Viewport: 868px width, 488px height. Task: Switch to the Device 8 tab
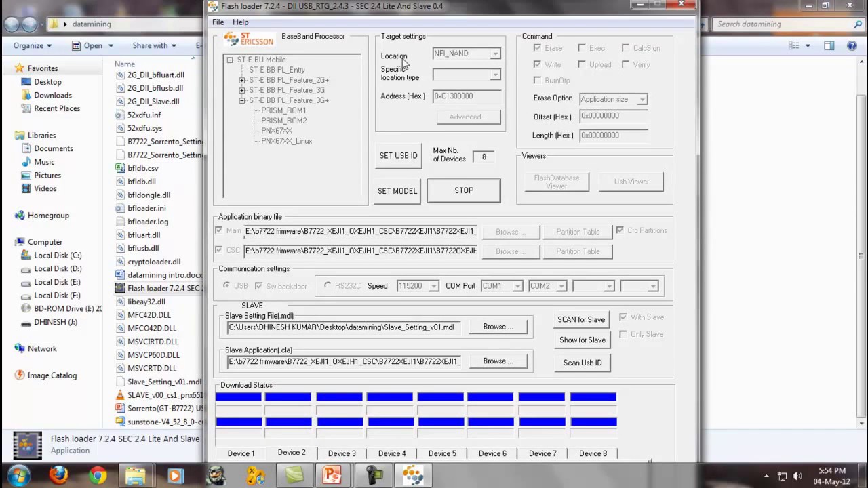pos(593,453)
